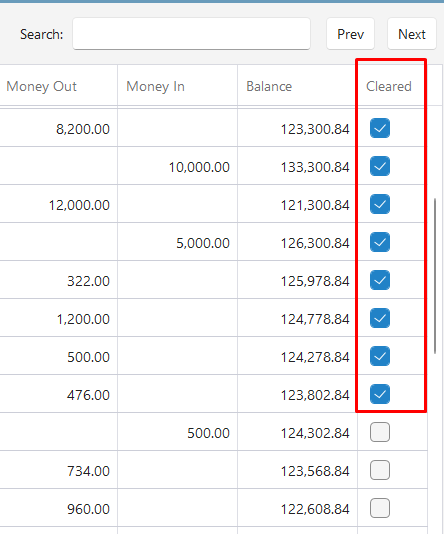
Task: Uncheck Cleared box for balance 121,300.84
Action: pos(380,204)
